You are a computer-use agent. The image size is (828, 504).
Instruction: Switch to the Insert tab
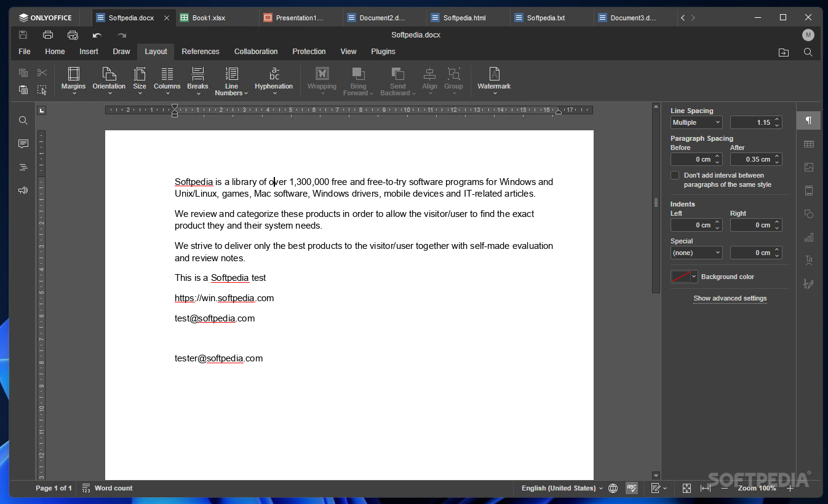point(89,52)
